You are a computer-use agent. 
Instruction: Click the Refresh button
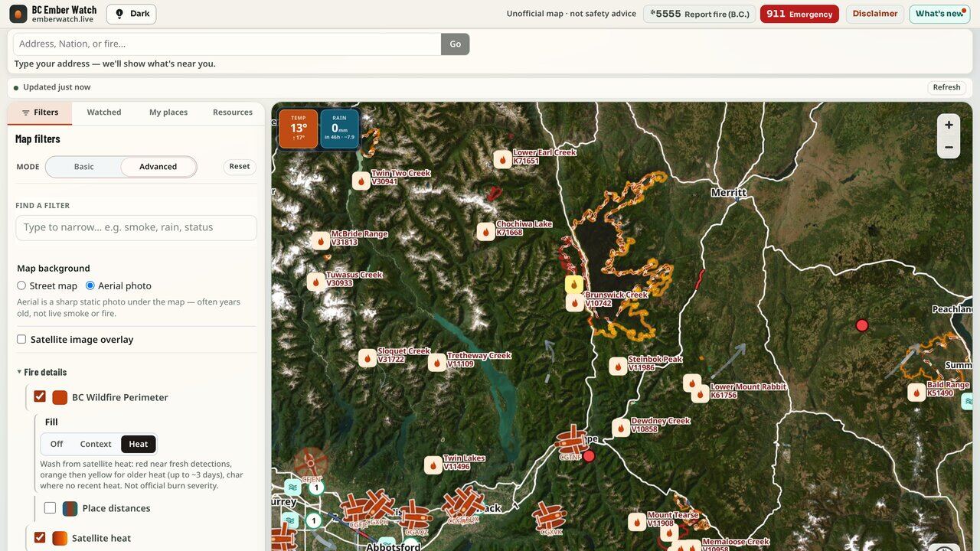(x=946, y=87)
